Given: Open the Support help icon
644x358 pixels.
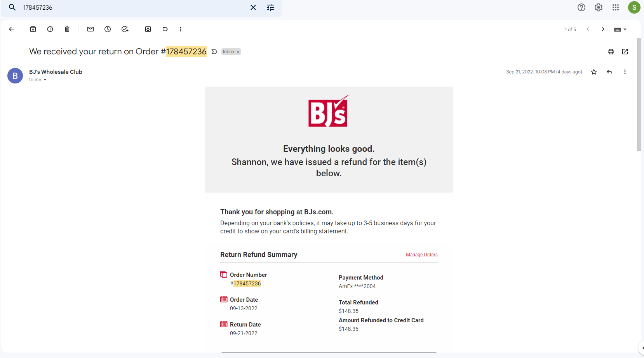Looking at the screenshot, I should pyautogui.click(x=581, y=7).
